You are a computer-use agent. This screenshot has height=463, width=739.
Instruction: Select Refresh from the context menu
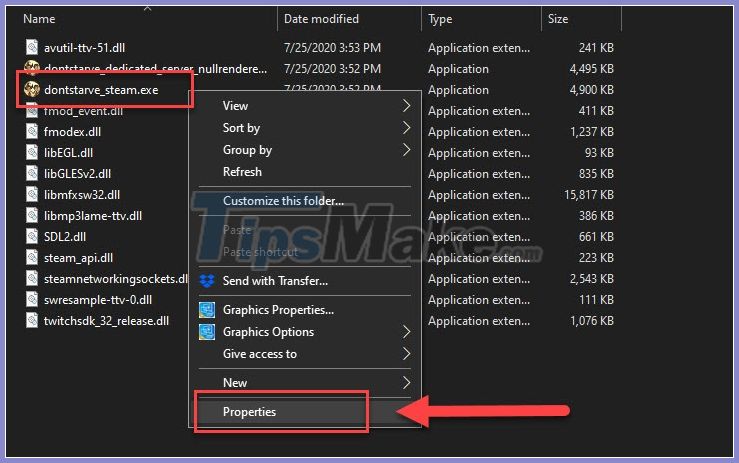304,172
